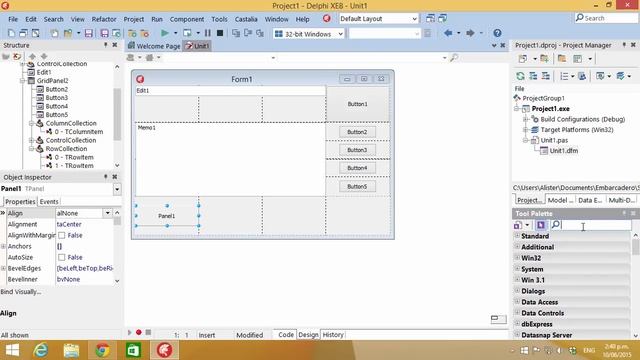Image resolution: width=640 pixels, height=360 pixels.
Task: Toggle the AutoSize checkbox
Action: pos(62,258)
